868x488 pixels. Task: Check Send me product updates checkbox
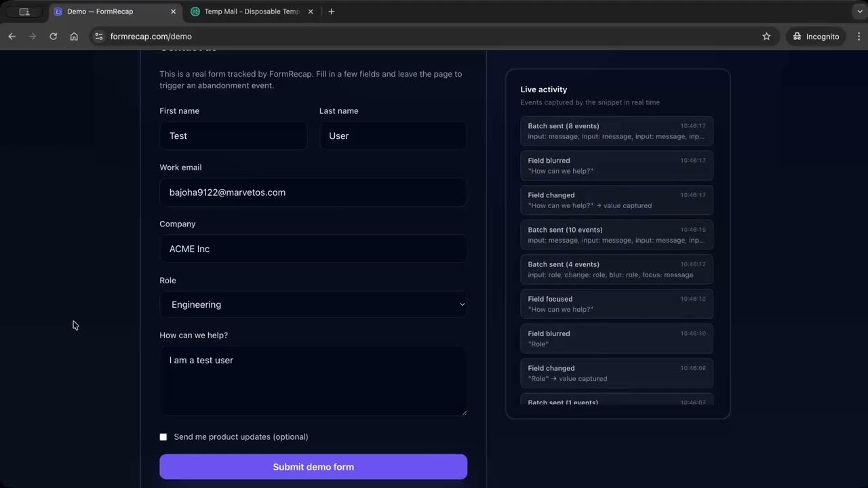point(163,437)
